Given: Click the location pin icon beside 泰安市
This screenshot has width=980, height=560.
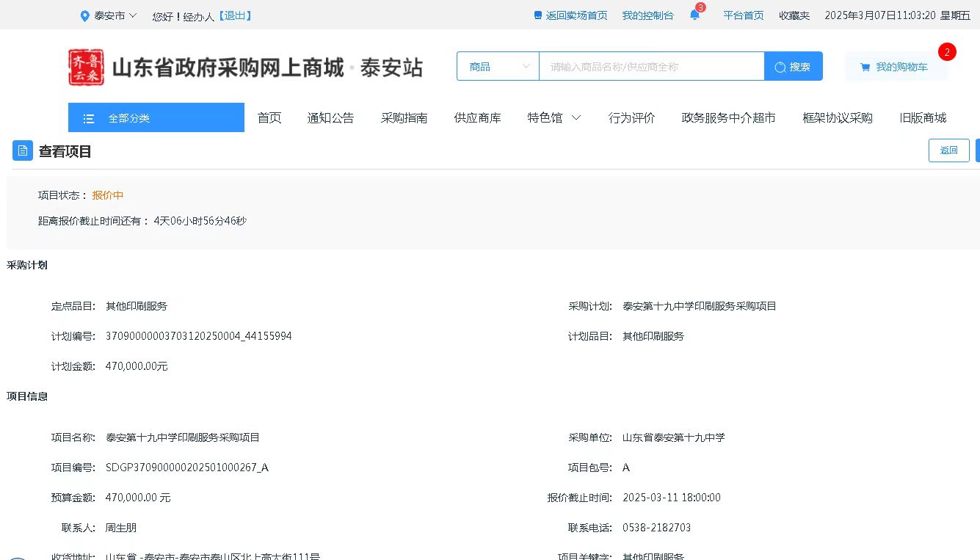Looking at the screenshot, I should point(85,15).
